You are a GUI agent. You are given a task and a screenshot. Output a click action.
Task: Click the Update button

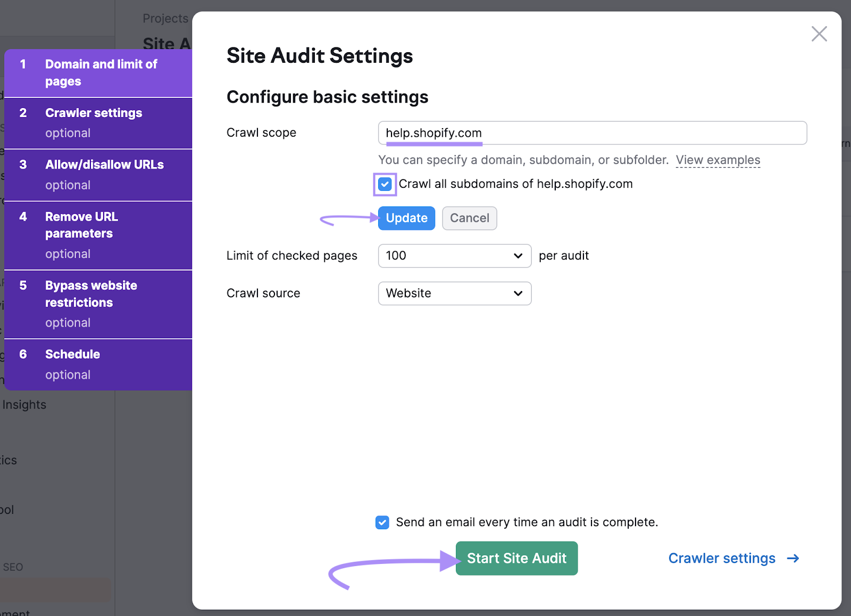pos(406,218)
